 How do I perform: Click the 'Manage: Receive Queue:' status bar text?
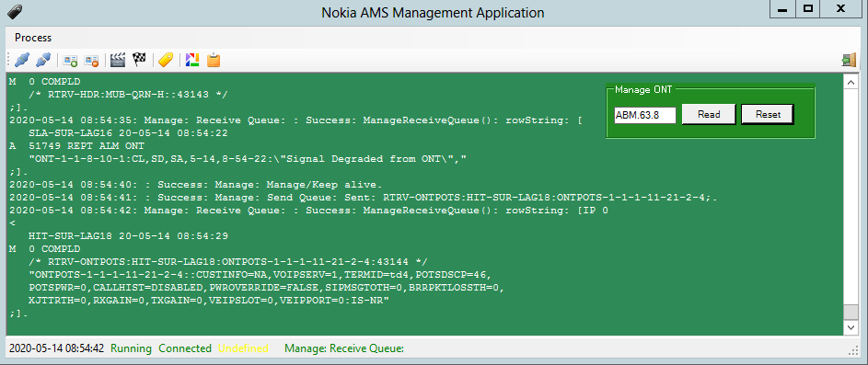pos(343,348)
